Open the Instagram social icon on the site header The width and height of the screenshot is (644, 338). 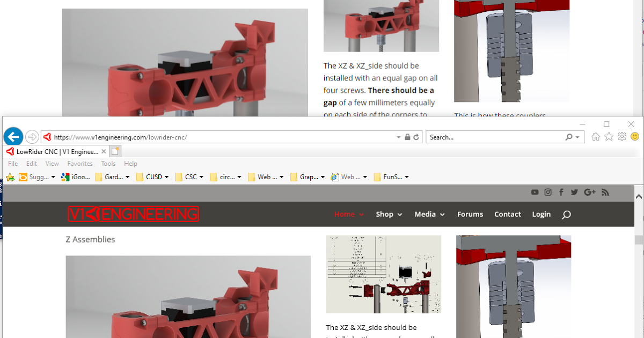click(x=548, y=192)
